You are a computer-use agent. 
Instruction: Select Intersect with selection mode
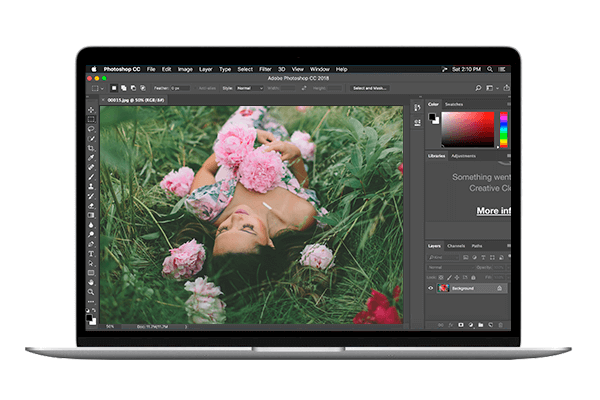(143, 88)
